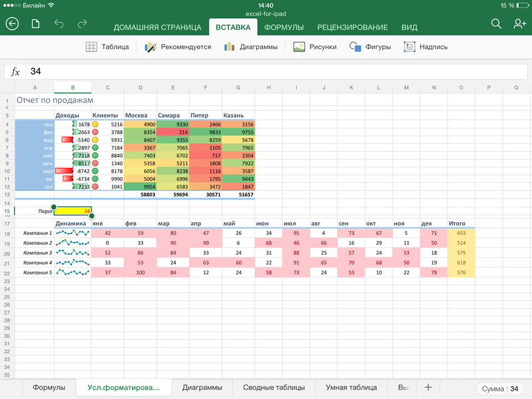Open the Формулы sheet tab

click(49, 388)
